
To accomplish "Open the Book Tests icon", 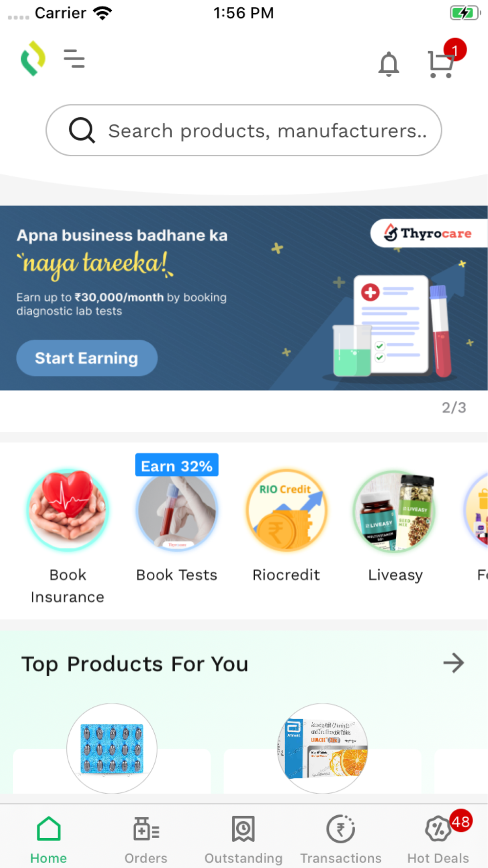I will (177, 512).
